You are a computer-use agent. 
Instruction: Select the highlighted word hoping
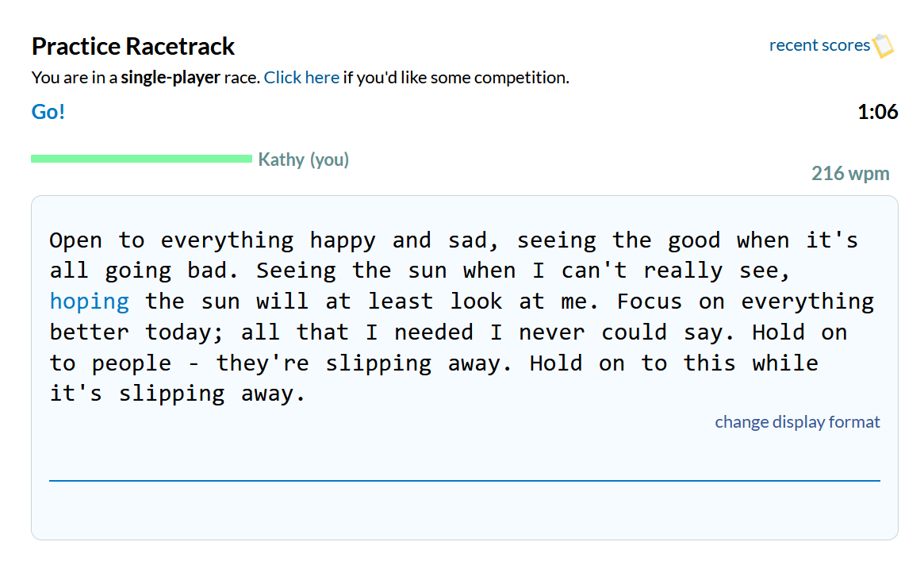(x=89, y=301)
